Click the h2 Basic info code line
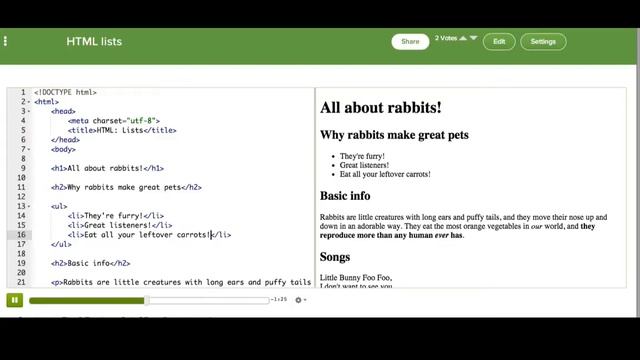Image resolution: width=640 pixels, height=360 pixels. [91, 263]
